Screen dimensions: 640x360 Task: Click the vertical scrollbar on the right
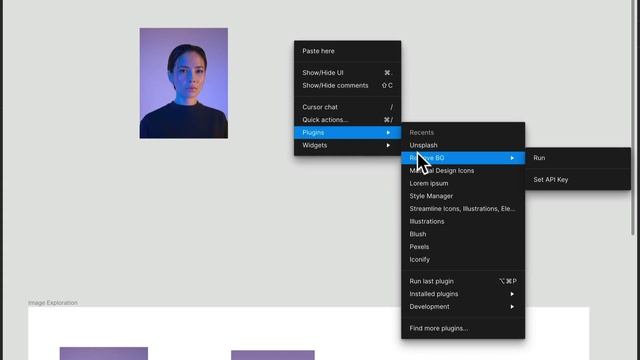coord(634,118)
